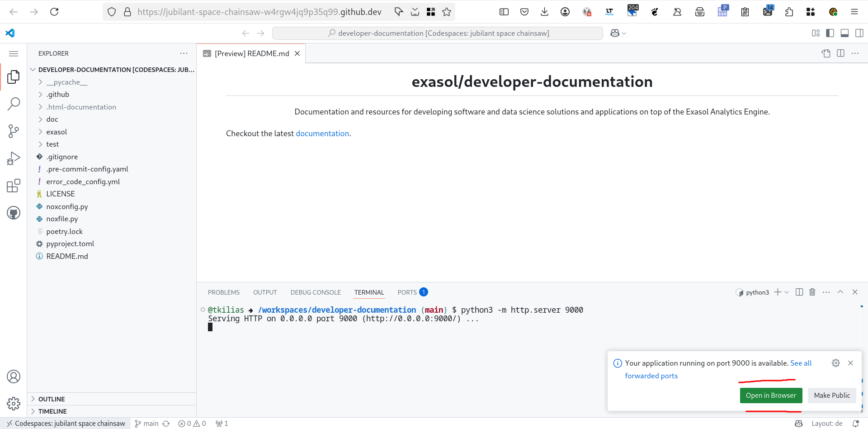Click Codespaces remote indicator in status bar

tap(66, 424)
